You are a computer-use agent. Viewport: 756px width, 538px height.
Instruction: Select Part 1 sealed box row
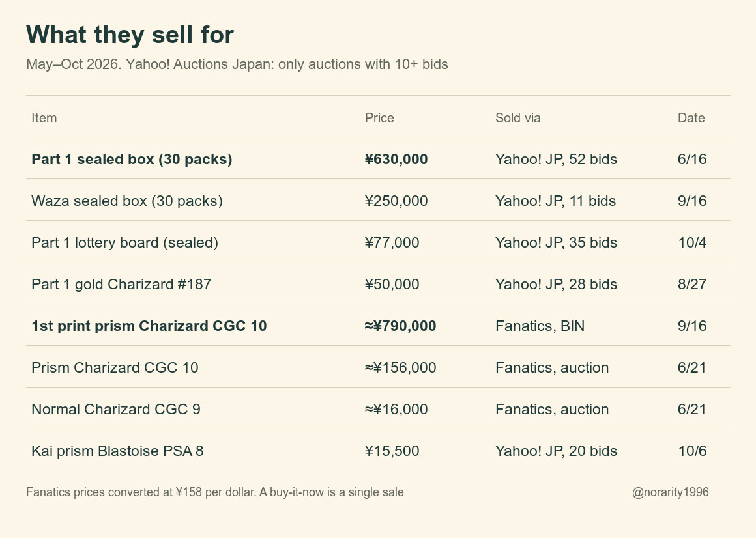(378, 158)
